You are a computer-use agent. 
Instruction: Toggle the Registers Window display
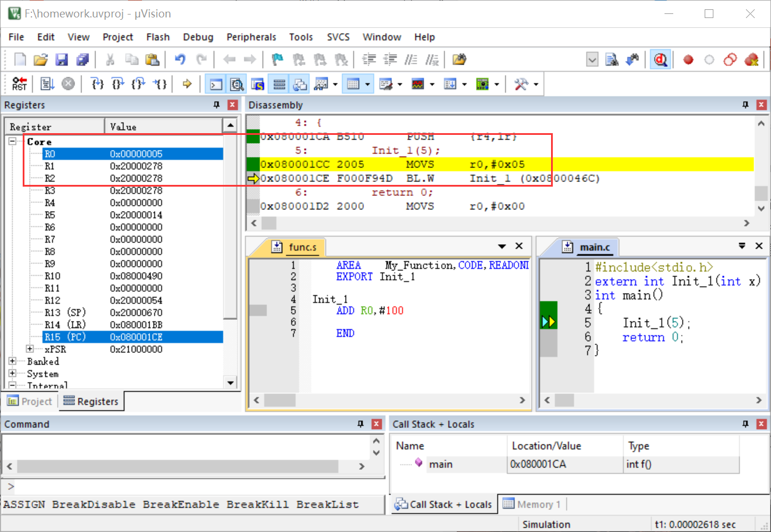coord(279,84)
